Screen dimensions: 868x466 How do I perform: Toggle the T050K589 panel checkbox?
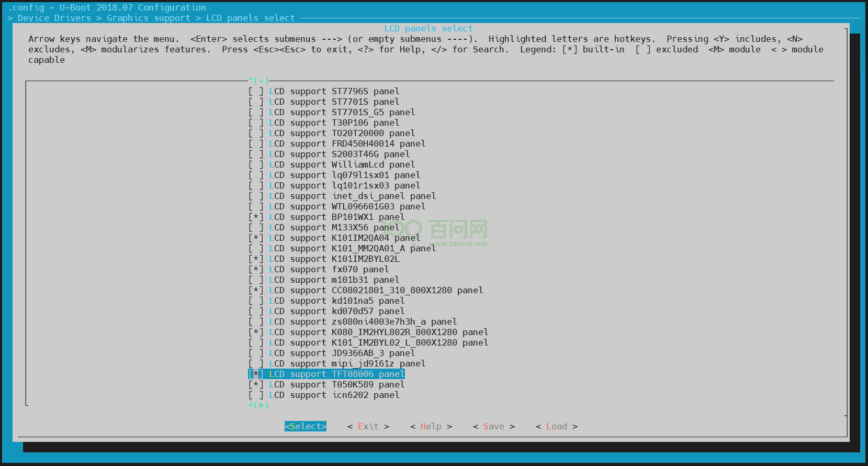256,385
